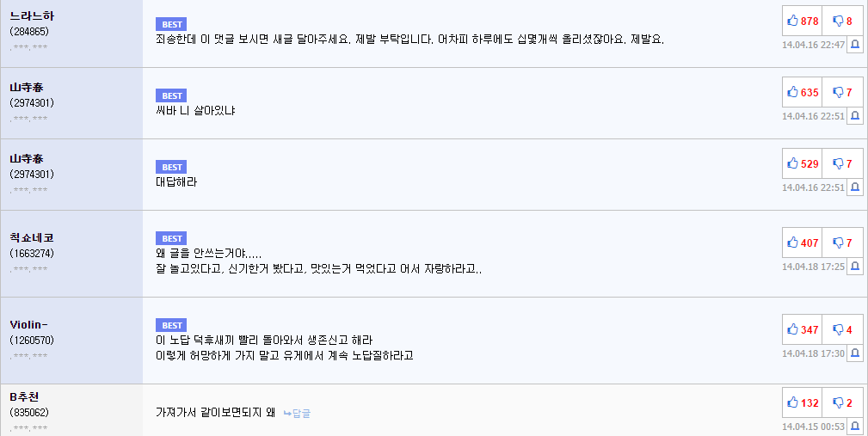Open 느라느하 user profile
868x436 pixels.
32,16
